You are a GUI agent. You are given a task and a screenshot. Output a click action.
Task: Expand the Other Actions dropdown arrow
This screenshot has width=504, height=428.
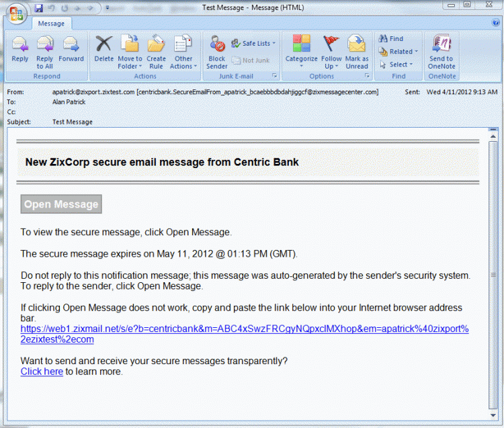click(x=195, y=67)
